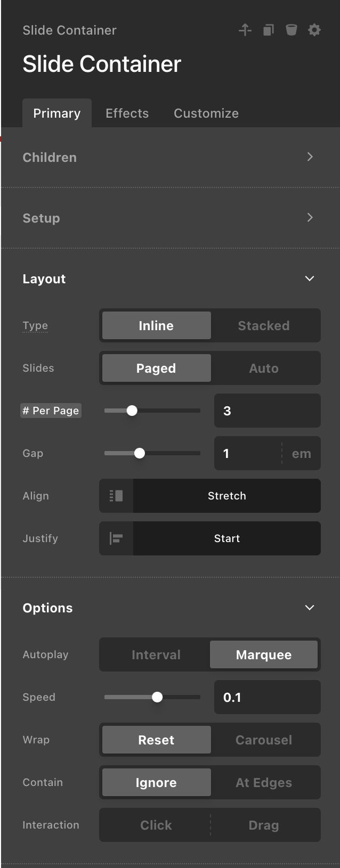
Task: Open the Customize tab
Action: click(206, 113)
